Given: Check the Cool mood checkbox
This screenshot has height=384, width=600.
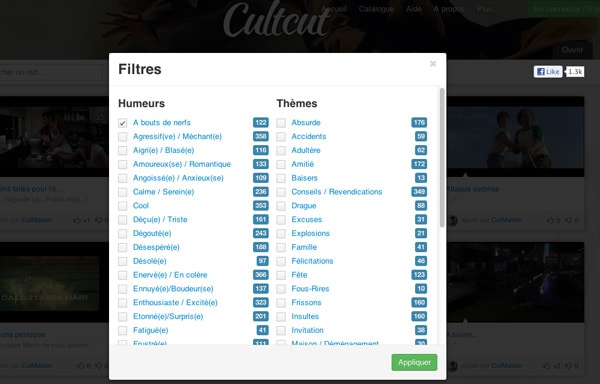Looking at the screenshot, I should (122, 206).
